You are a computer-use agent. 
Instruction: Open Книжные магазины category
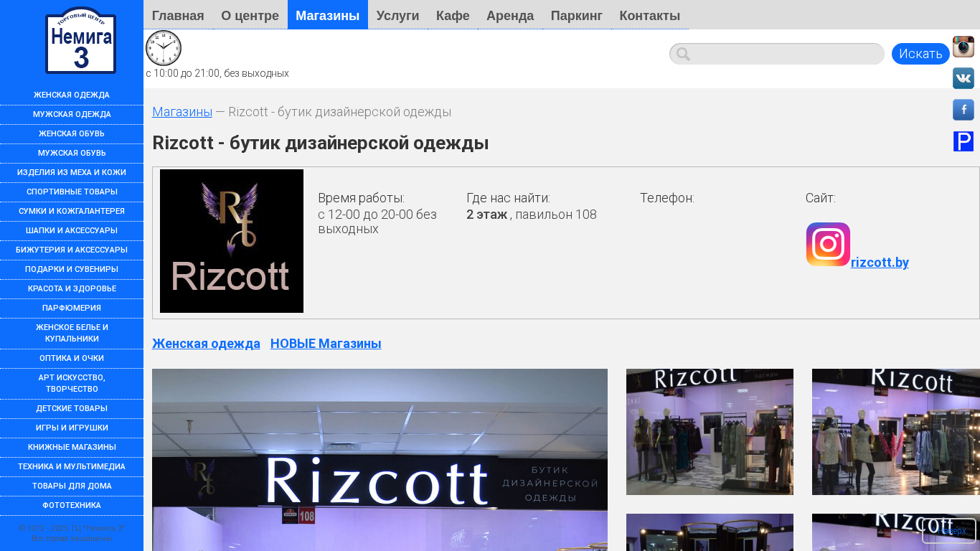(x=72, y=448)
